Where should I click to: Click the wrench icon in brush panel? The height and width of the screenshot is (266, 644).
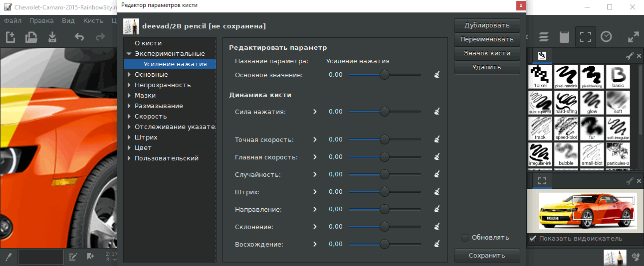pyautogui.click(x=630, y=55)
